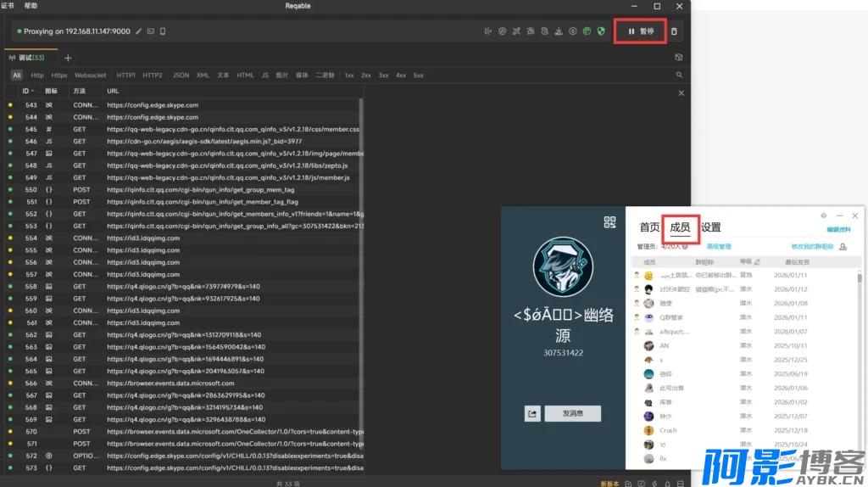Open the 高级管理 link

coord(719,247)
